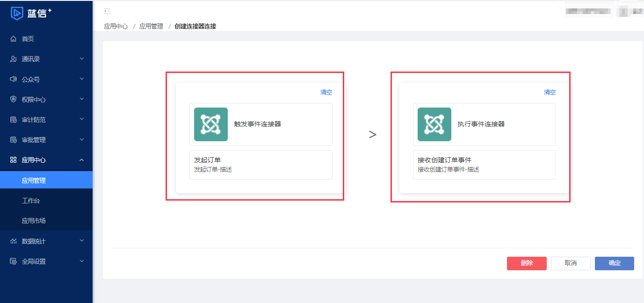Image resolution: width=644 pixels, height=303 pixels.
Task: Select the 触发事件连接器 label
Action: pyautogui.click(x=258, y=124)
